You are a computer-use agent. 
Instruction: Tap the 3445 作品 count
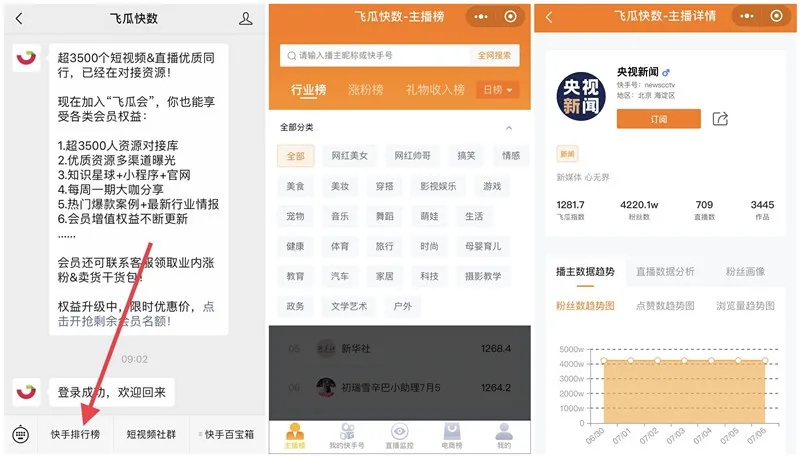(762, 205)
